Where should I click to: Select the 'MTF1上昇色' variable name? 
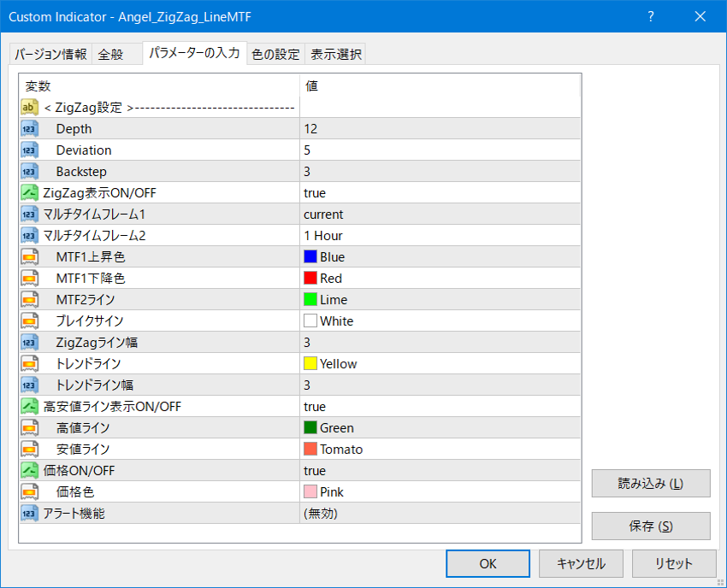(91, 256)
